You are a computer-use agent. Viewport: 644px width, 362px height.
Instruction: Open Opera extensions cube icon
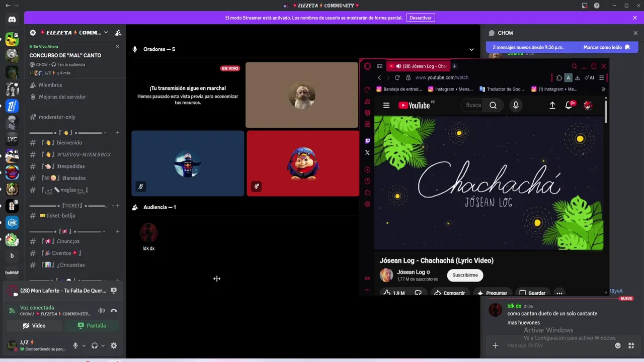(x=559, y=77)
